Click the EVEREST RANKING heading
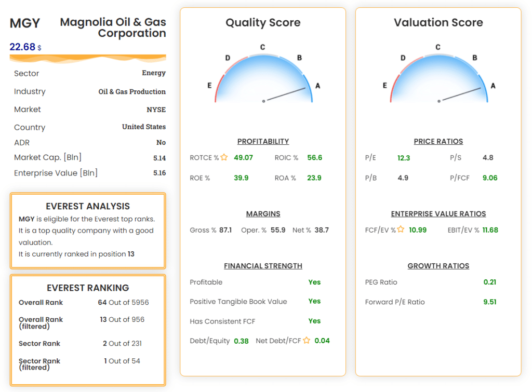Image resolution: width=532 pixels, height=392 pixels. click(88, 288)
